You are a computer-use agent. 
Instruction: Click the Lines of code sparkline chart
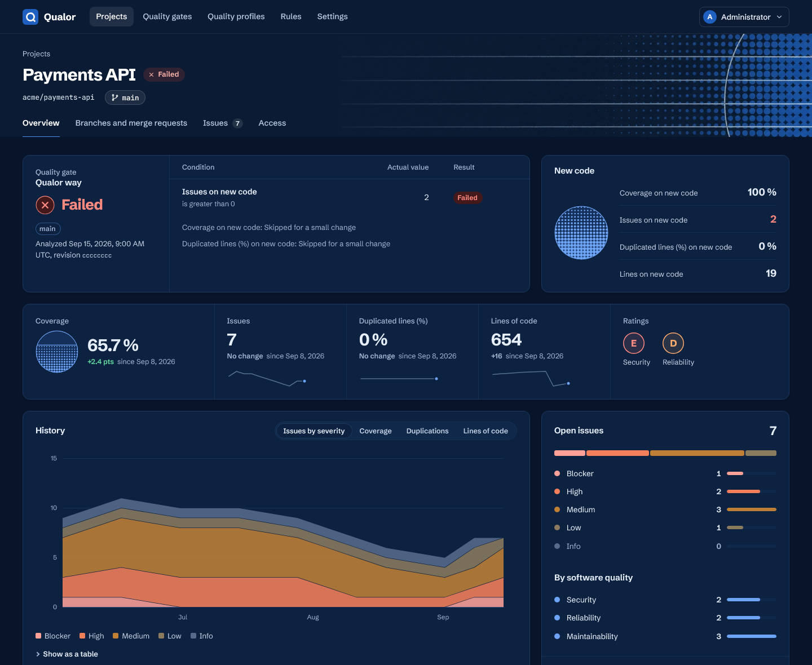point(531,379)
